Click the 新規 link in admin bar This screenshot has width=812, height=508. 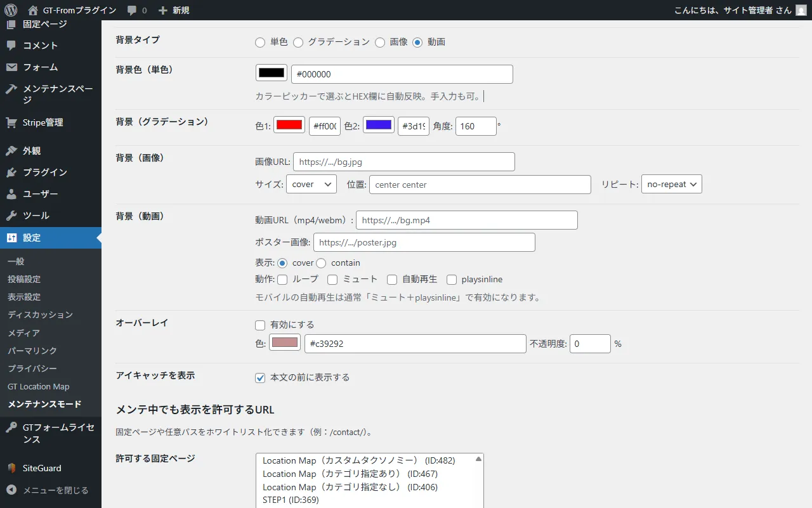[x=174, y=10]
